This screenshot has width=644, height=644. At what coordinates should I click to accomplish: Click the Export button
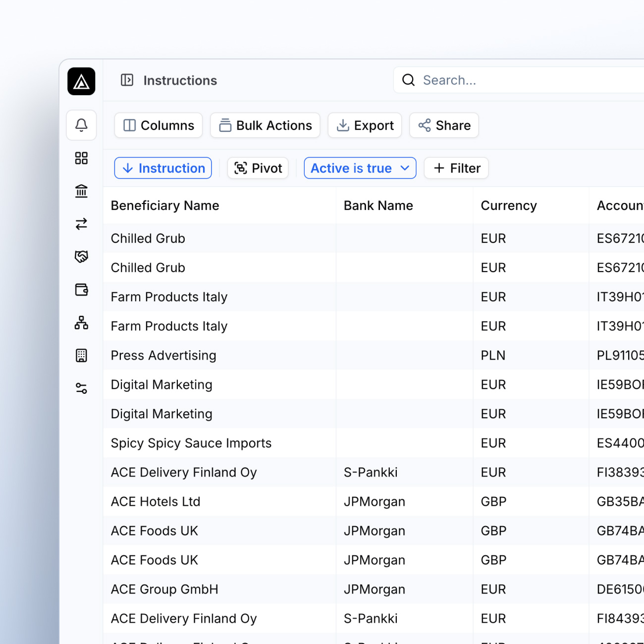[x=365, y=125]
